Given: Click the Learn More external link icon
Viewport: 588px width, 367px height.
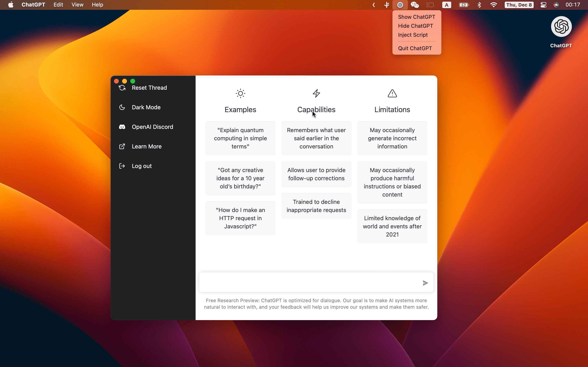Looking at the screenshot, I should pyautogui.click(x=122, y=146).
